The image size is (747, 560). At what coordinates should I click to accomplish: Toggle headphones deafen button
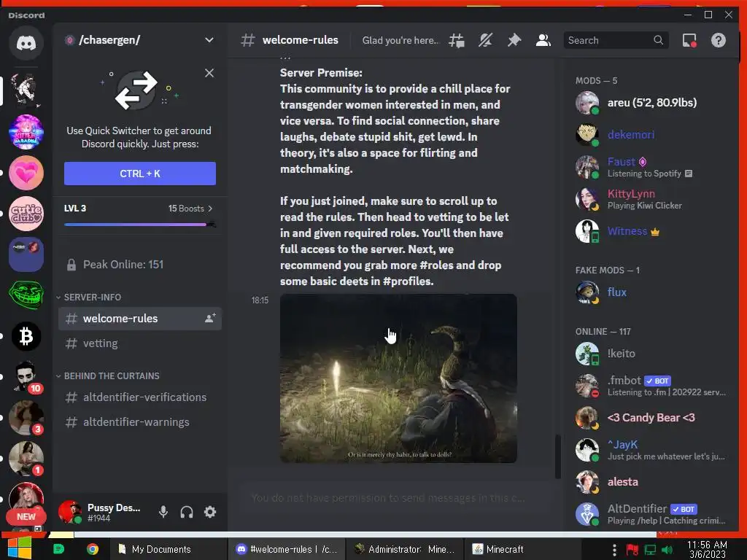click(x=187, y=512)
